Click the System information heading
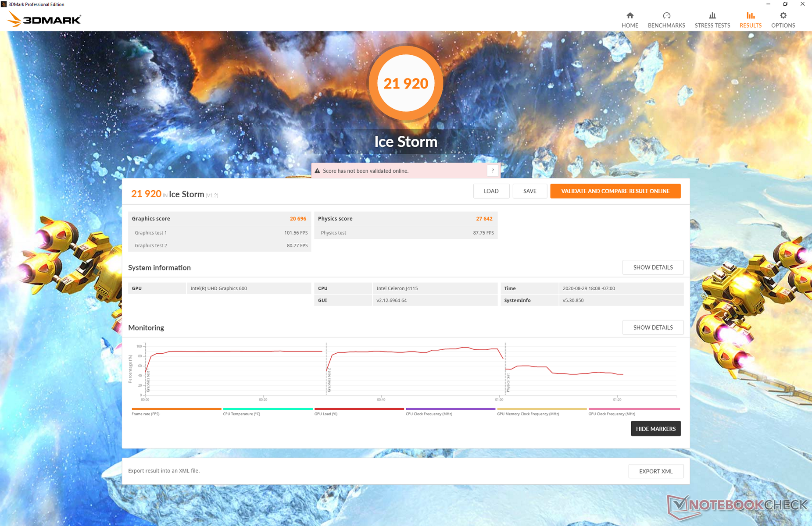The height and width of the screenshot is (526, 812). [x=159, y=267]
